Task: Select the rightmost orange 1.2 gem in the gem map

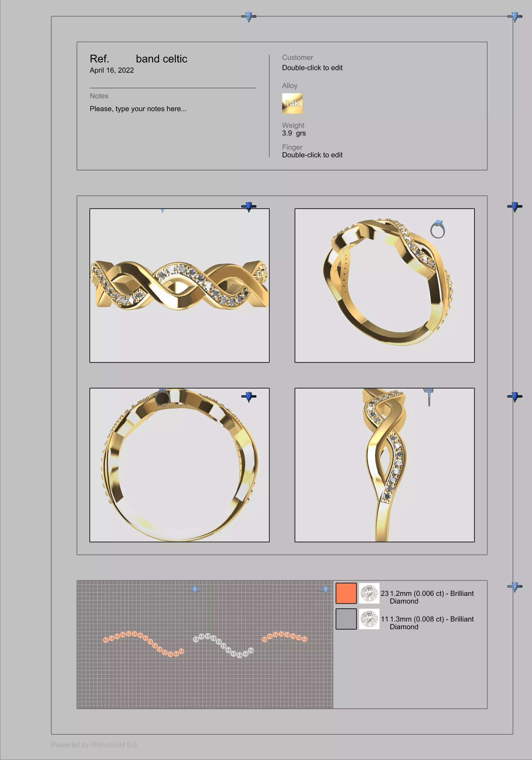Action: click(x=305, y=639)
